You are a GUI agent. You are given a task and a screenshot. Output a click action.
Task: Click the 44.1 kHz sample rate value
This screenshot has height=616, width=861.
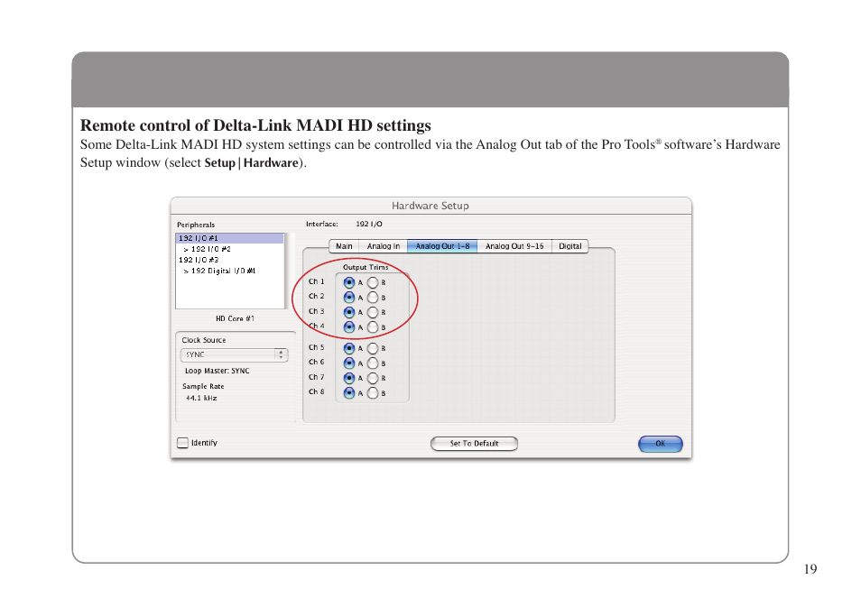click(x=201, y=399)
